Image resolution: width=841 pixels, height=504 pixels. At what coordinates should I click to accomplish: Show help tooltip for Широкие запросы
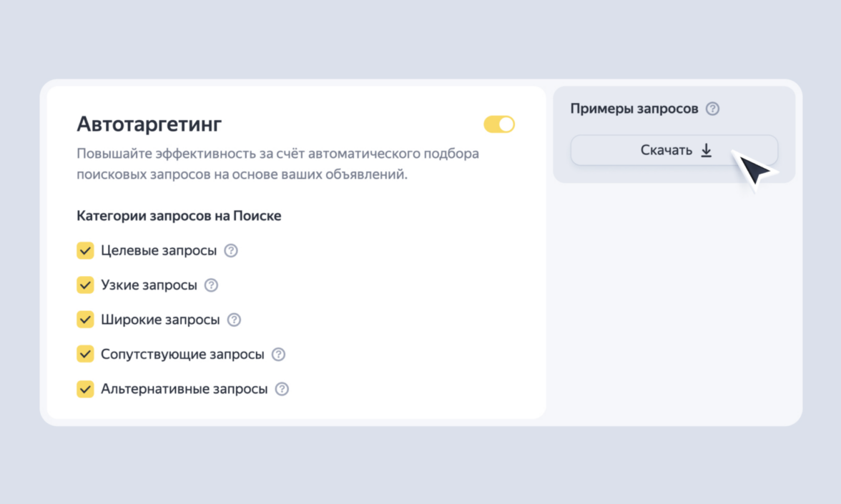click(234, 320)
